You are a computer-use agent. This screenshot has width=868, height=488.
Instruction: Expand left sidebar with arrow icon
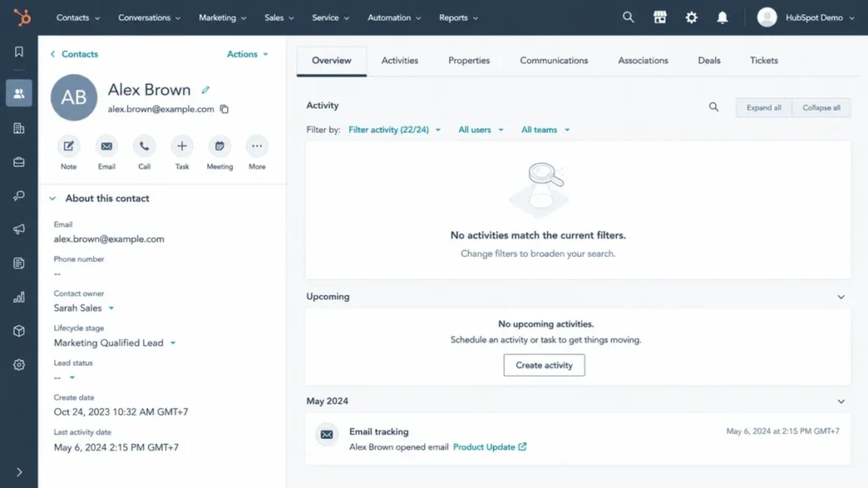pyautogui.click(x=19, y=472)
